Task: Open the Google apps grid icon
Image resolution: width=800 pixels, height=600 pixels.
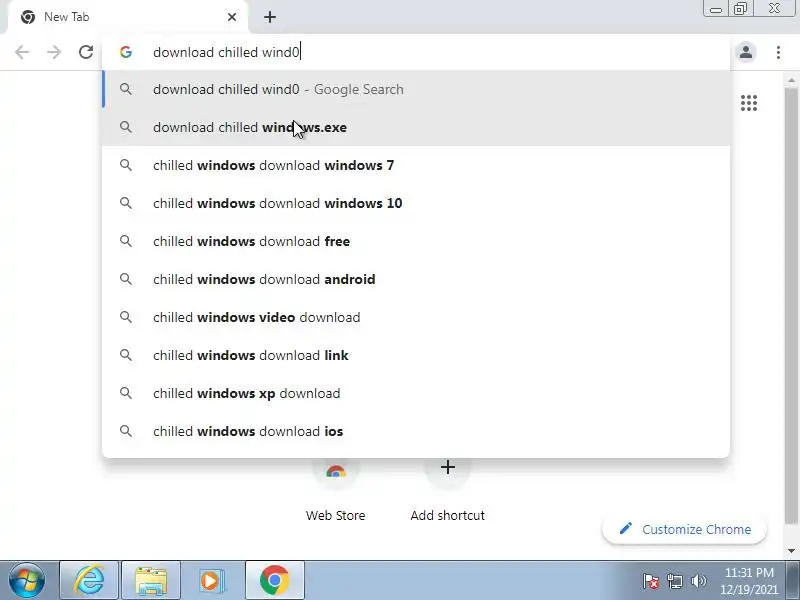Action: click(x=748, y=103)
